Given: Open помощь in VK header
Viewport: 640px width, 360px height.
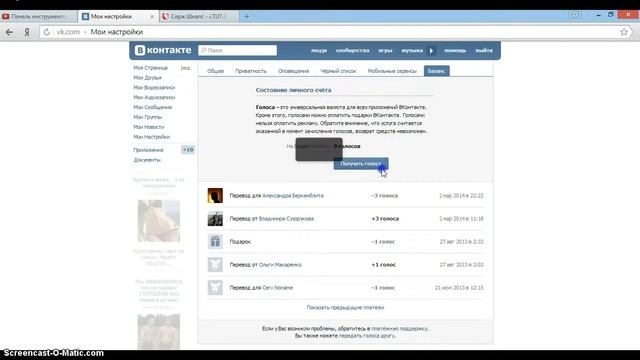Looking at the screenshot, I should coord(455,51).
